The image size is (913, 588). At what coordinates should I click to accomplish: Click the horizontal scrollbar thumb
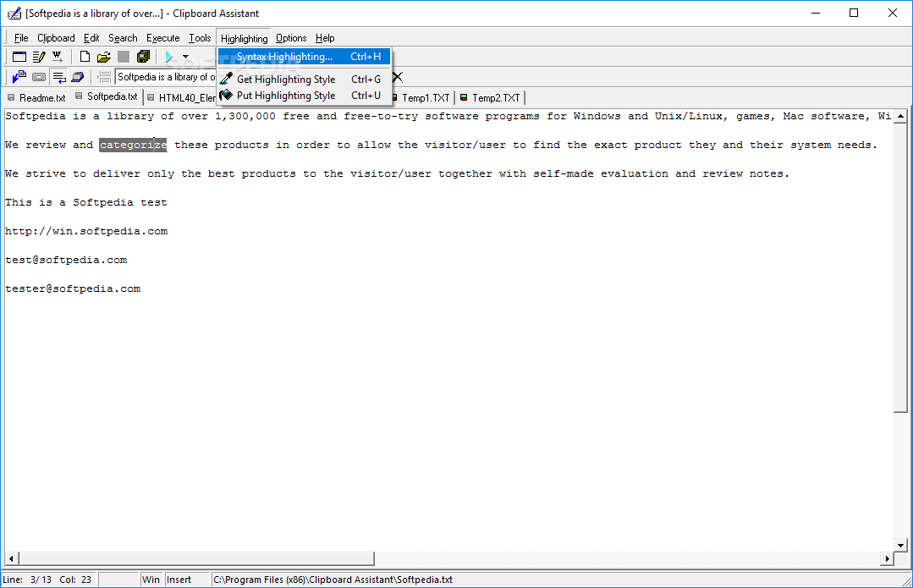coord(196,559)
